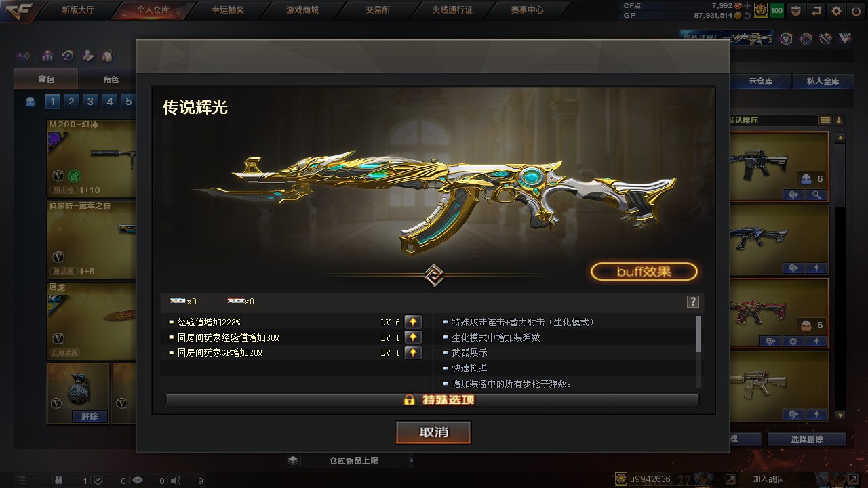Switch to the 游戏商城 tab
The height and width of the screenshot is (488, 868).
[x=302, y=10]
